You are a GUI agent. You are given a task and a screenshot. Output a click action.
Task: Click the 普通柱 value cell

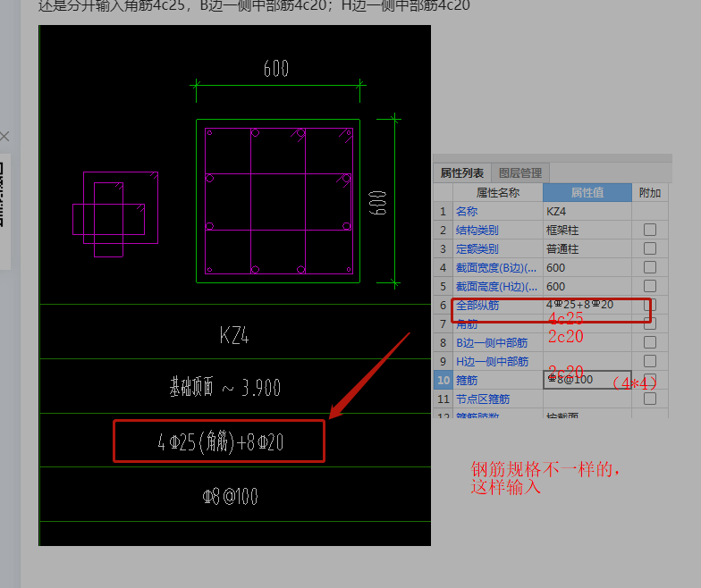(x=587, y=248)
